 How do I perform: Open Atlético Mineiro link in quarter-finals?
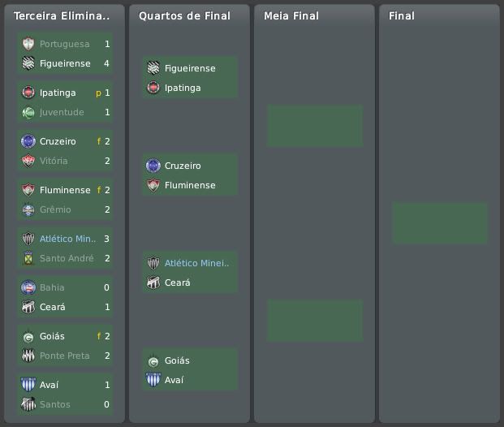tap(197, 263)
